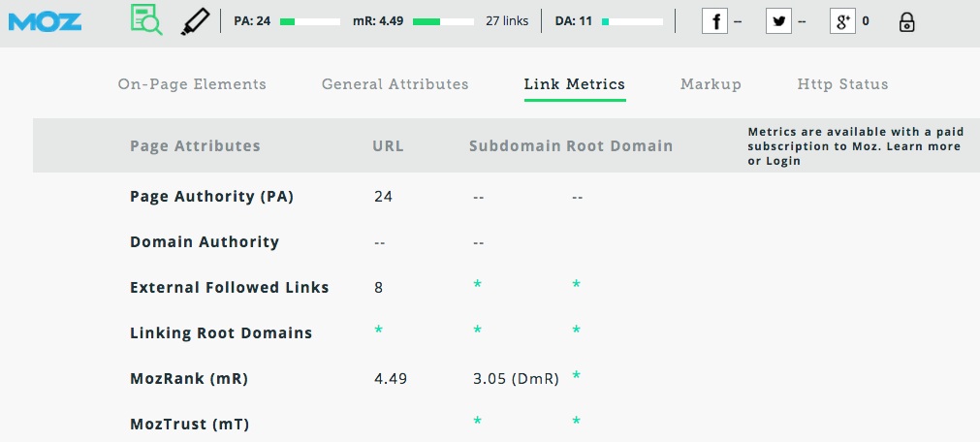The image size is (980, 442).
Task: Click the Moz logo
Action: coord(45,22)
